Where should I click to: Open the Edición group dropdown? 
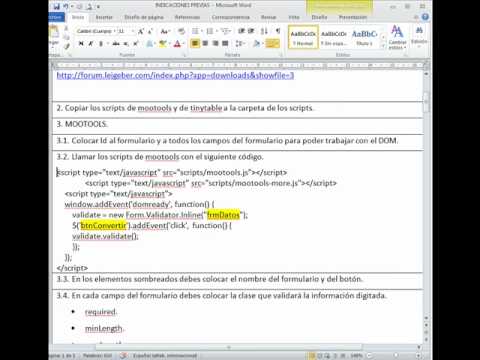pyautogui.click(x=419, y=36)
